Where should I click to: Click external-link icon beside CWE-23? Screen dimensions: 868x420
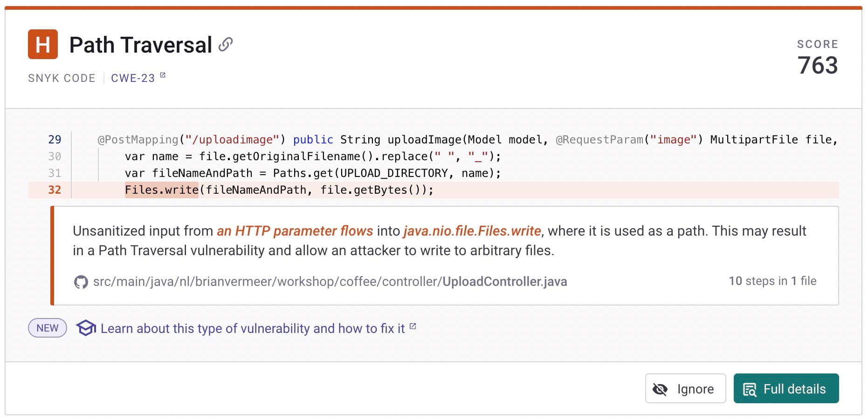[163, 75]
